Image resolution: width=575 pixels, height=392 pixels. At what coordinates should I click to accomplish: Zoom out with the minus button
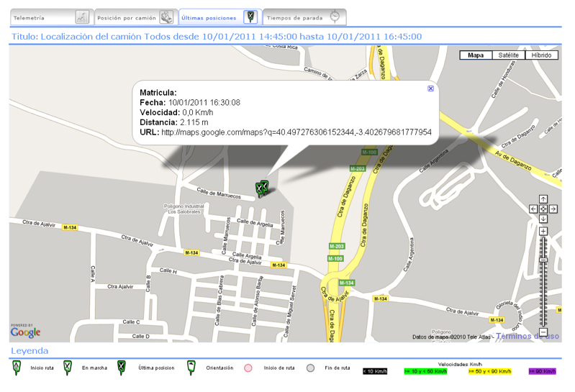point(543,332)
